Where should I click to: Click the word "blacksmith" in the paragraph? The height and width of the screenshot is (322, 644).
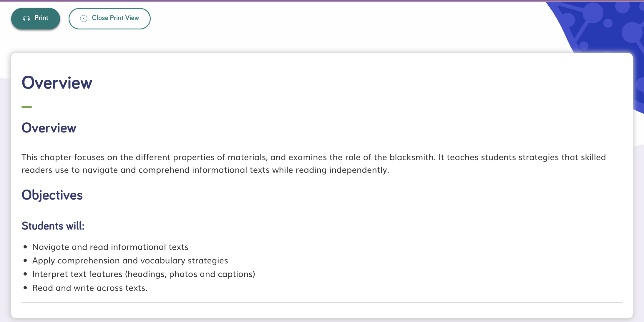tap(412, 157)
